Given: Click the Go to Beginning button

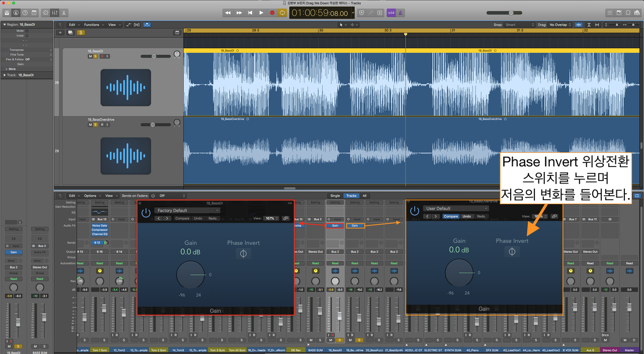Looking at the screenshot, I should click(x=250, y=13).
